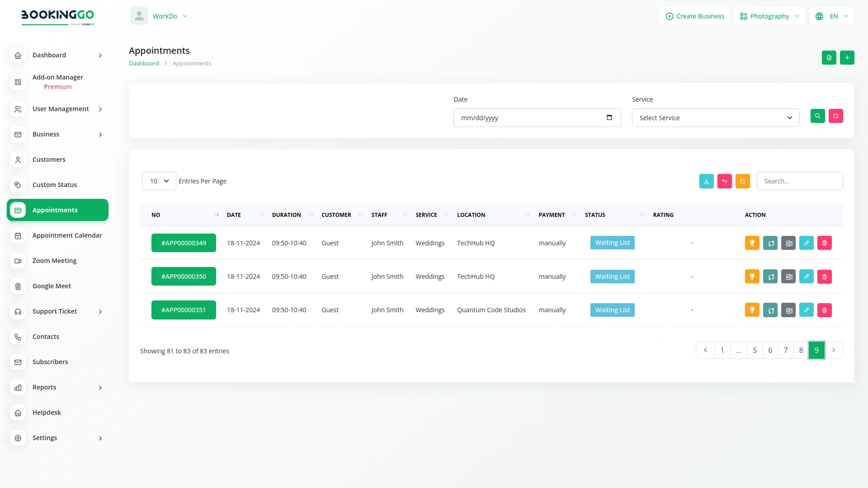Delete appointment #APP00000351 with the trash icon

point(825,310)
